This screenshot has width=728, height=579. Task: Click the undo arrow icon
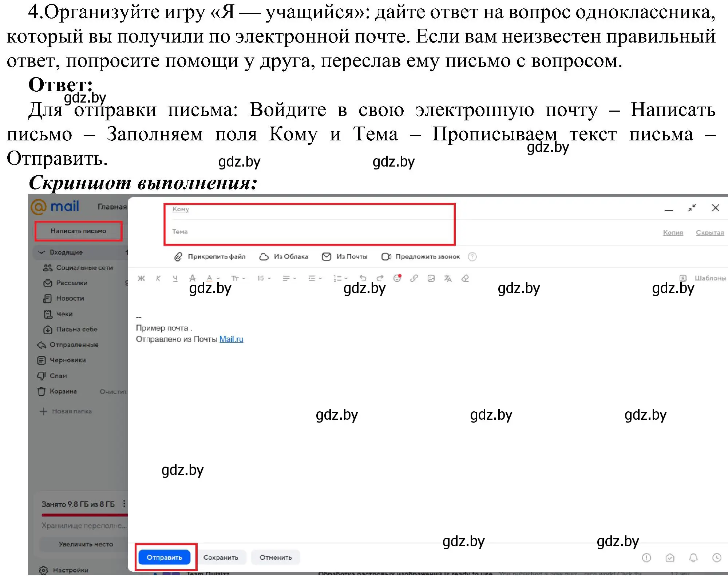tap(363, 278)
